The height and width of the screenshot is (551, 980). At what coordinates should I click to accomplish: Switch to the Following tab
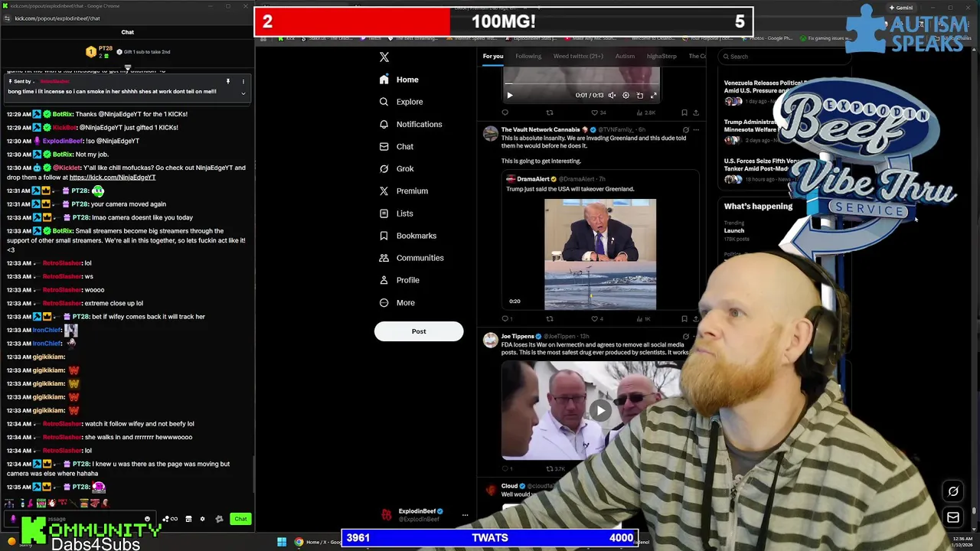click(528, 56)
